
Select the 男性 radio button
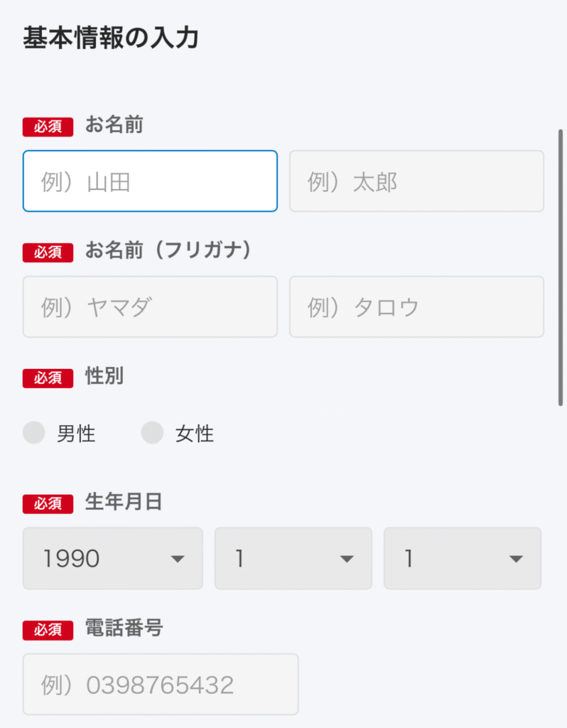(34, 433)
